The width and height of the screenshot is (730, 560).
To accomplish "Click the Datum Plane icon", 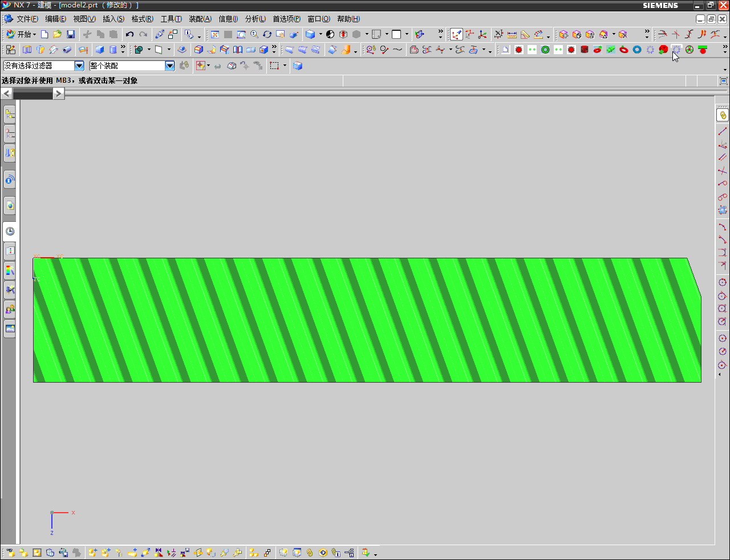I will [159, 50].
